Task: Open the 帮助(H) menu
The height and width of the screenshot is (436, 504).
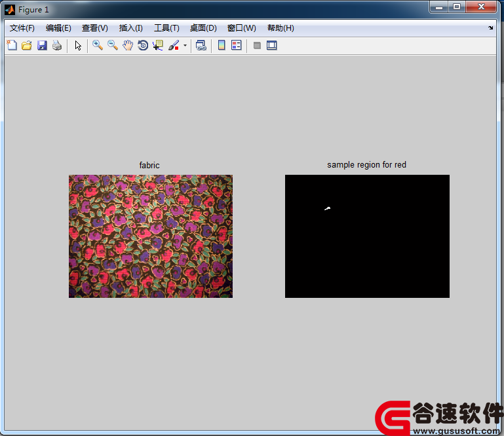Action: 281,28
